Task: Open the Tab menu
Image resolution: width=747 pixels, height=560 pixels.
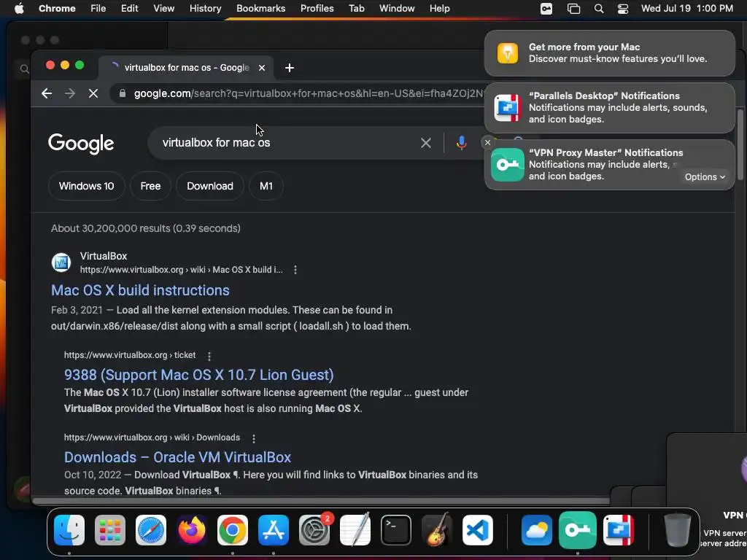Action: coord(356,8)
